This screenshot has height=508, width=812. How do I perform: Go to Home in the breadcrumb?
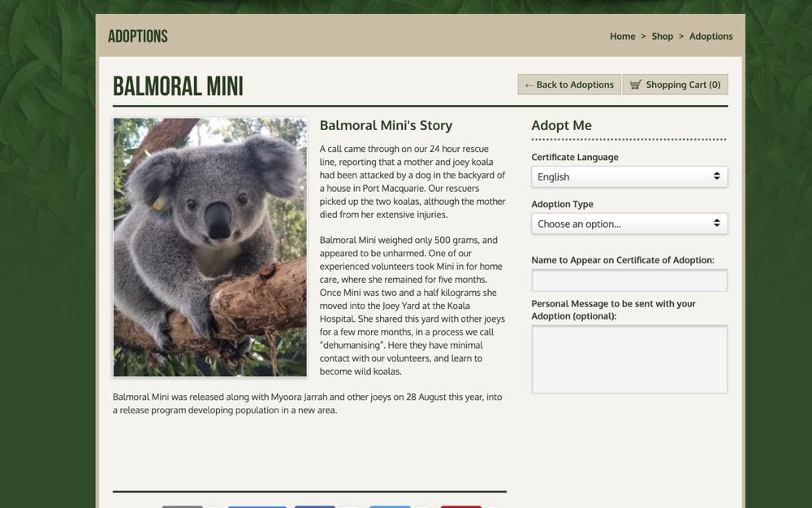click(622, 37)
